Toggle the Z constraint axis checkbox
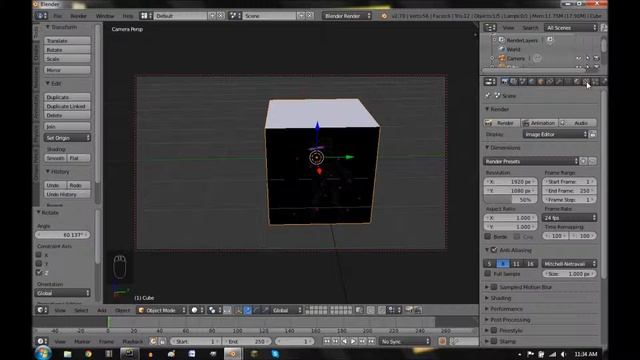Viewport: 640px width, 360px height. 39,273
